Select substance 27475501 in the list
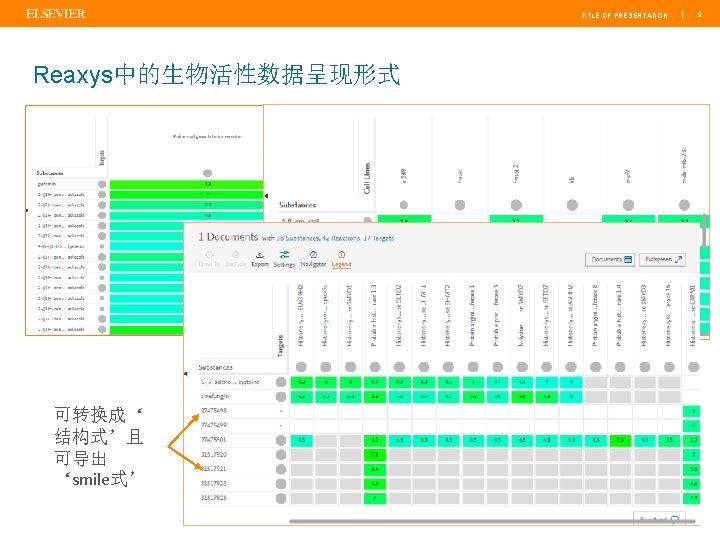Screen dimensions: 720x540 pos(214,439)
